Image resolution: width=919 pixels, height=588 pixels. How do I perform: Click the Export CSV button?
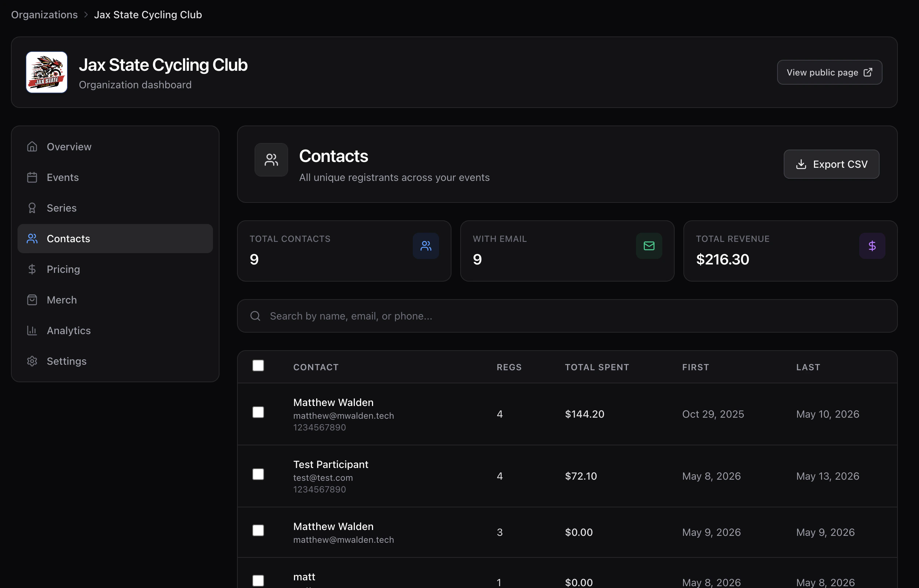point(831,164)
